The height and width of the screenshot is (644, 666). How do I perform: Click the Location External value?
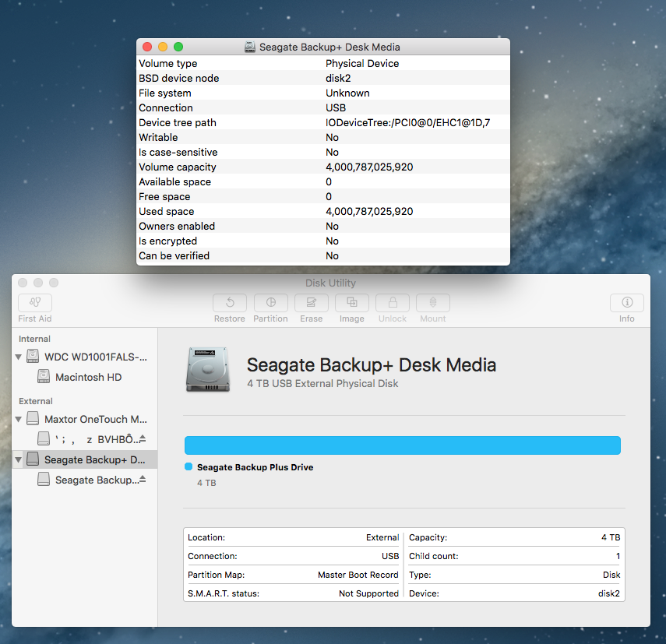pyautogui.click(x=382, y=537)
